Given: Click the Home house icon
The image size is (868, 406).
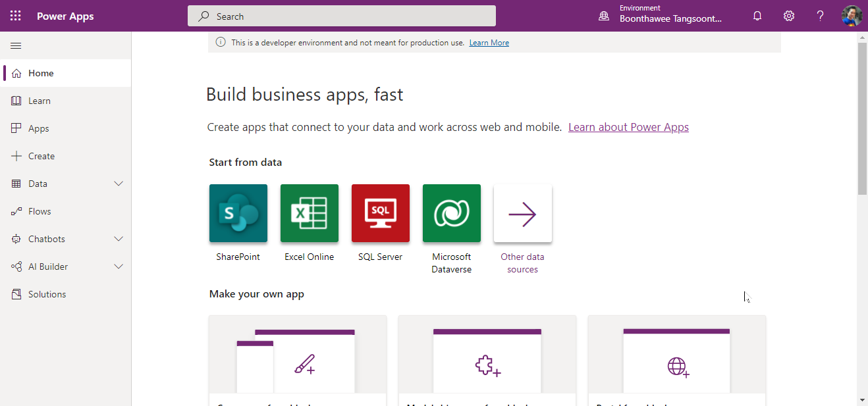Looking at the screenshot, I should (x=16, y=73).
